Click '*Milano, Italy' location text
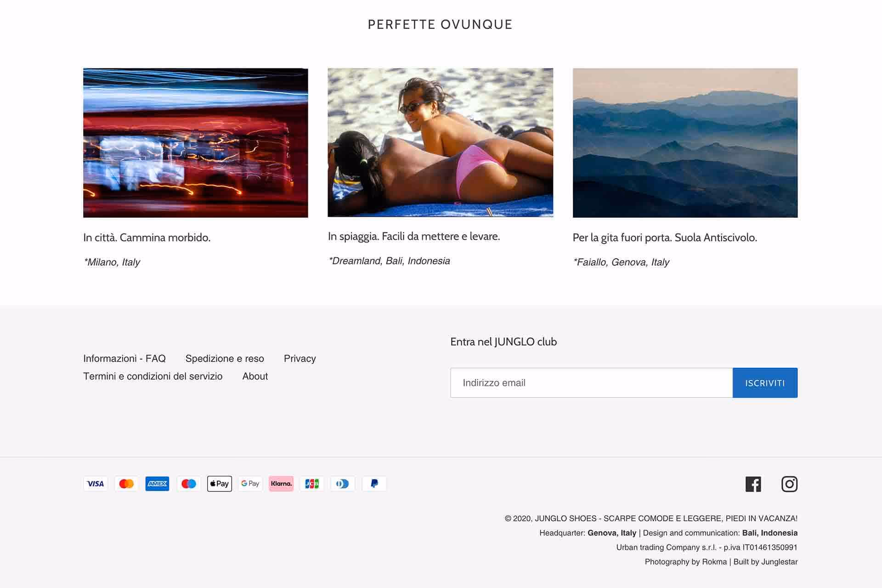This screenshot has width=882, height=588. point(112,262)
